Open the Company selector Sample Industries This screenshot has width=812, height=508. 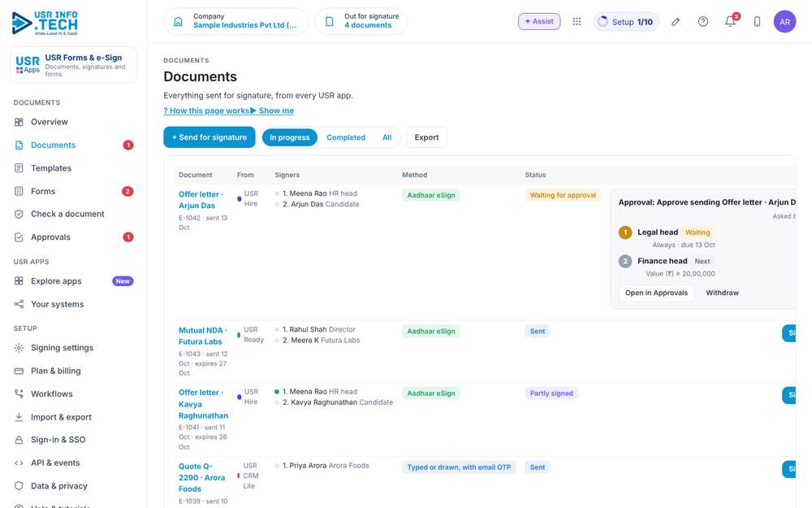[236, 21]
